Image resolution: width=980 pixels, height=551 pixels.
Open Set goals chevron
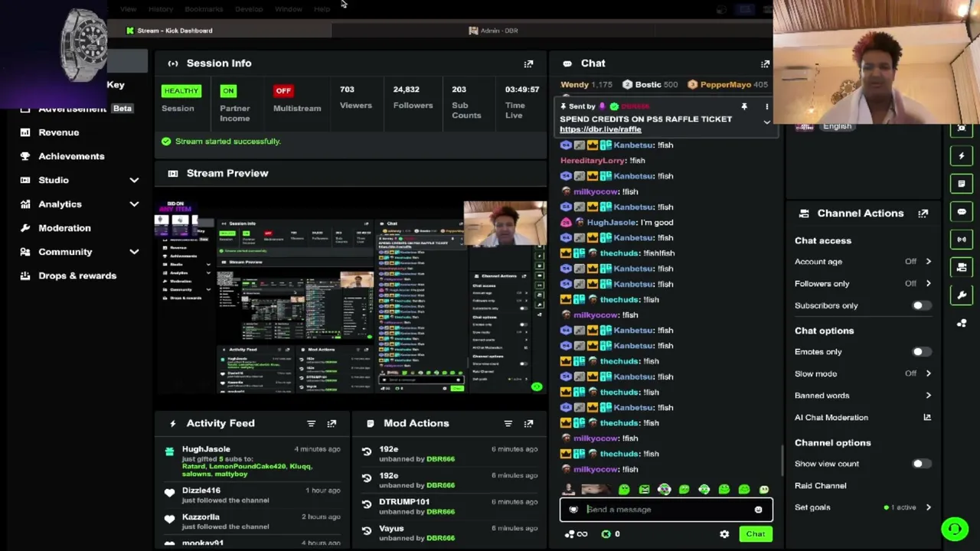point(928,507)
